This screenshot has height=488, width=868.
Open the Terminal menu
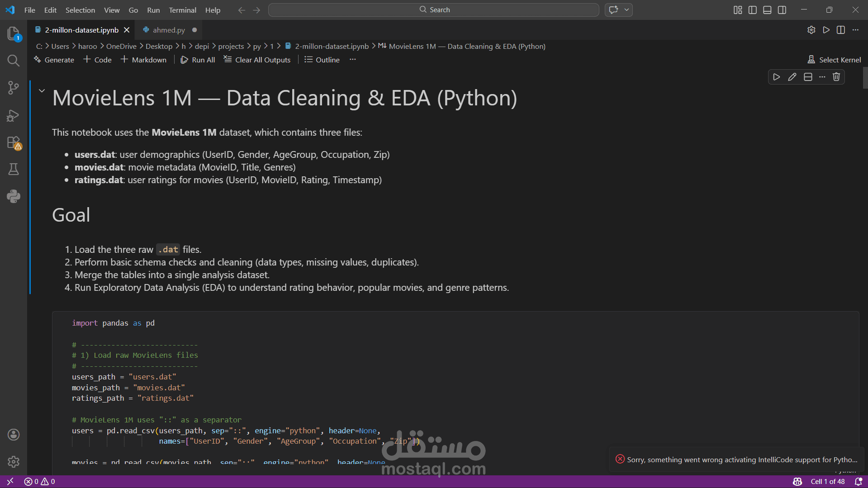(x=182, y=9)
